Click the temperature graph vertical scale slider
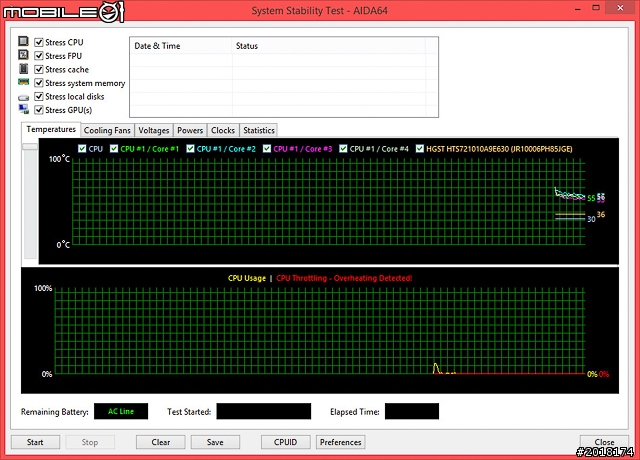The width and height of the screenshot is (640, 460). point(30,146)
